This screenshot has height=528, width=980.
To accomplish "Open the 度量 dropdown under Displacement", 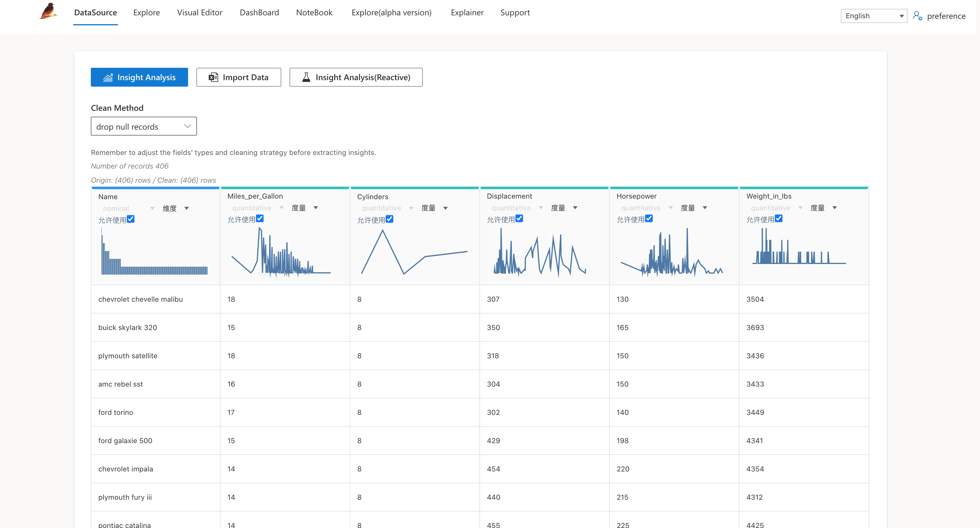I will [x=564, y=208].
